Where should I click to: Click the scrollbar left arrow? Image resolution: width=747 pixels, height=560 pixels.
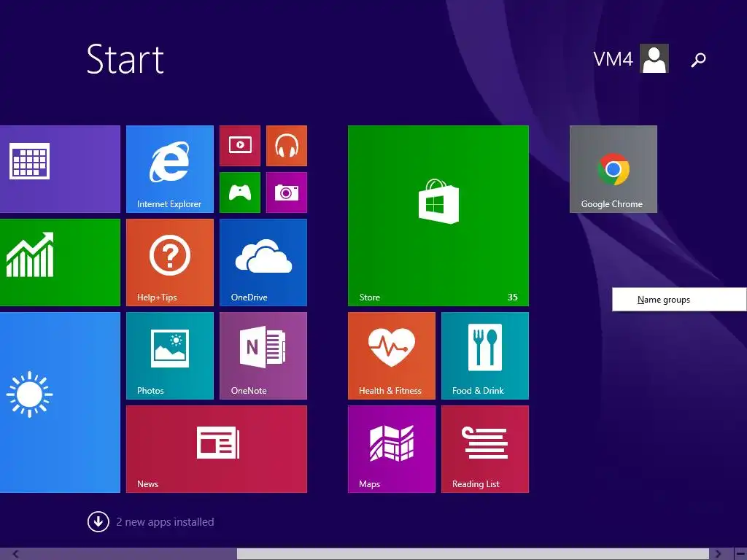coord(15,554)
